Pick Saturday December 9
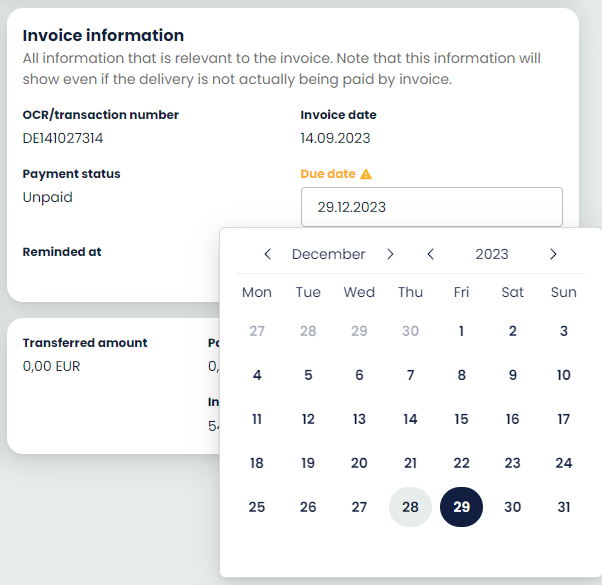 point(512,375)
